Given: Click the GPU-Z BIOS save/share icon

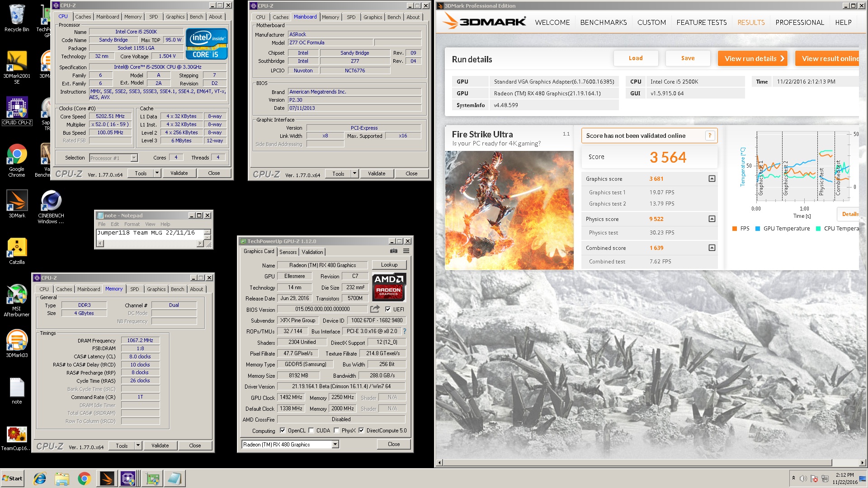Looking at the screenshot, I should (375, 309).
